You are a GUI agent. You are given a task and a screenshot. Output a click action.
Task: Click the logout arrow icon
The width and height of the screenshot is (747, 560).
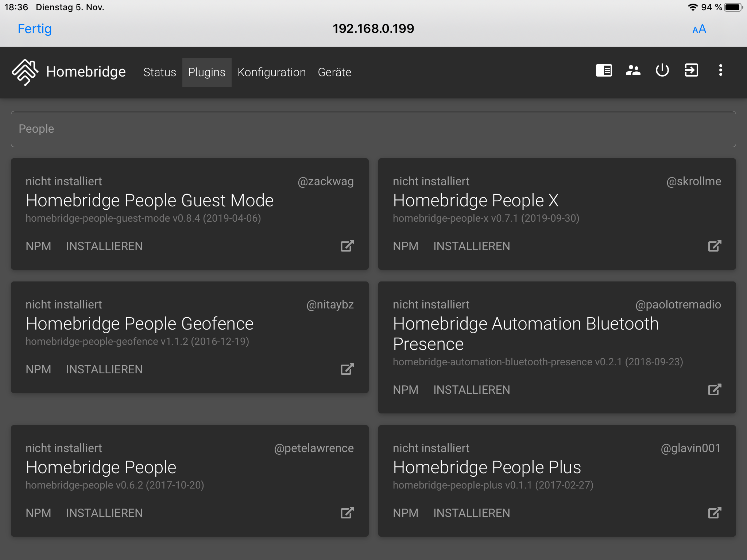tap(691, 70)
